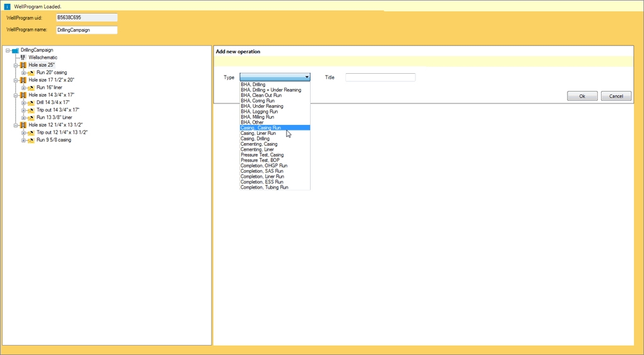Expand the Run 20" casing node
The image size is (644, 355).
[24, 73]
